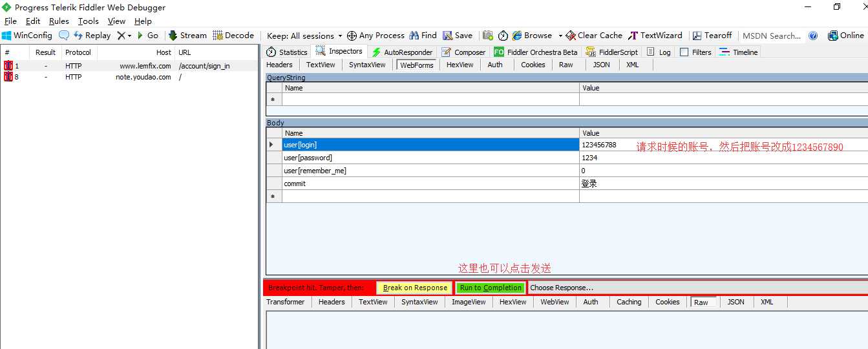The height and width of the screenshot is (349, 868).
Task: Switch to the Statistics tab
Action: point(288,52)
